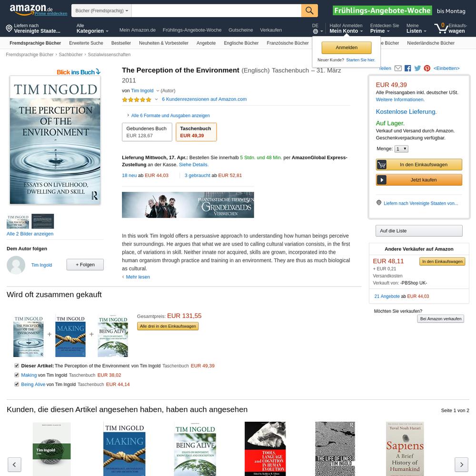Uncheck the 'Making' book checkbox

17,375
